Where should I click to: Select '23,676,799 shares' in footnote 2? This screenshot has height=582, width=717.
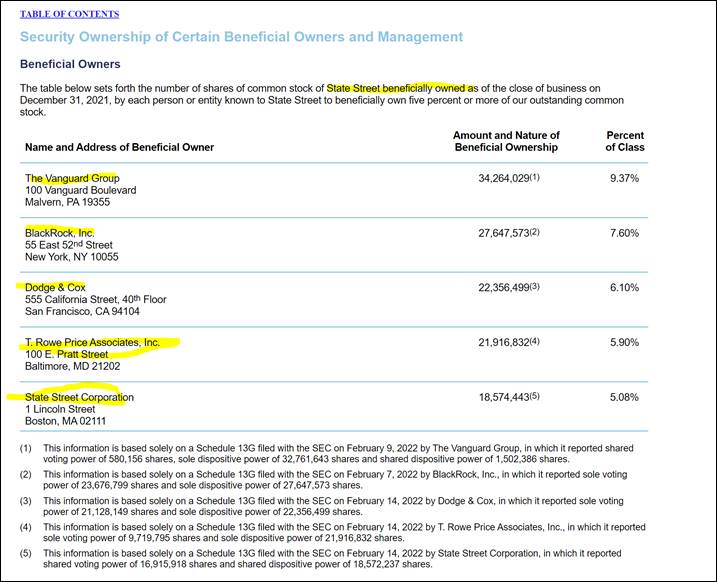pos(120,485)
